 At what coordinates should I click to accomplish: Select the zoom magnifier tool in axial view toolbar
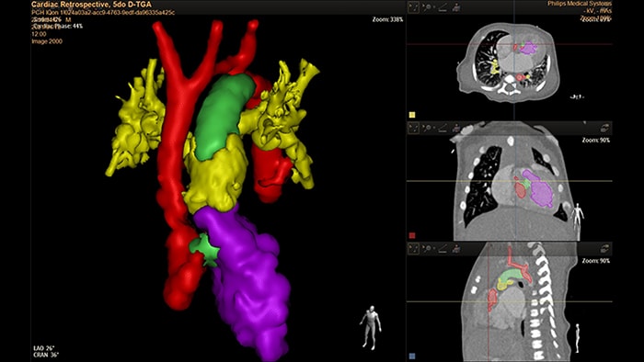[x=427, y=7]
